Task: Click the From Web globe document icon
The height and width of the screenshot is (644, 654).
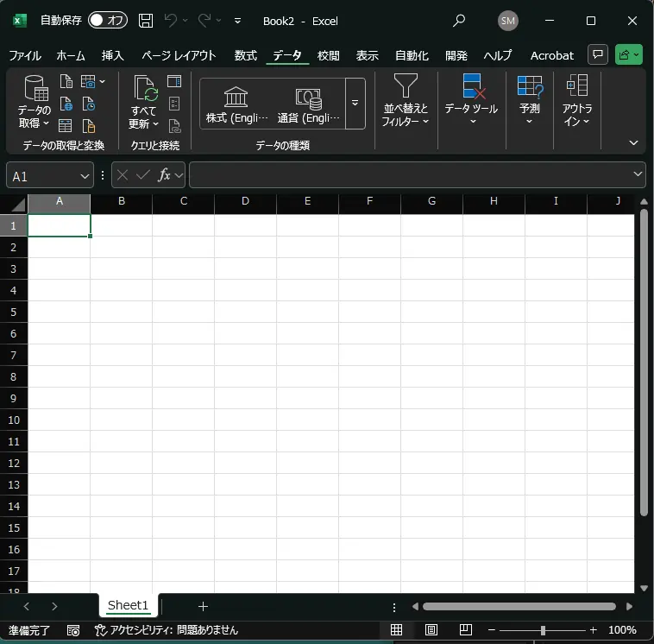Action: click(66, 104)
